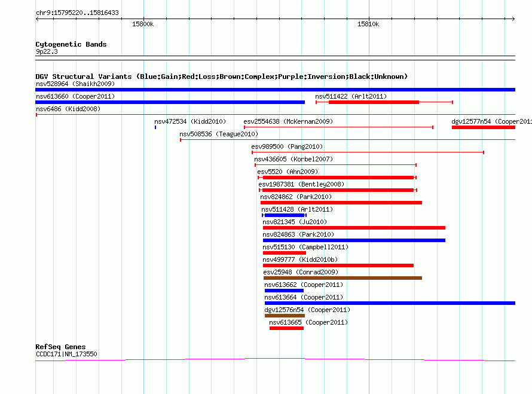The image size is (532, 394).
Task: Open nsv613664 (Cooper2011) label
Action: [304, 297]
